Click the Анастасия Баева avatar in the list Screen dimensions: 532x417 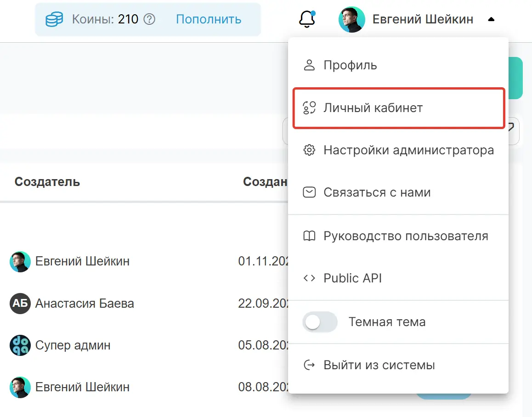19,303
